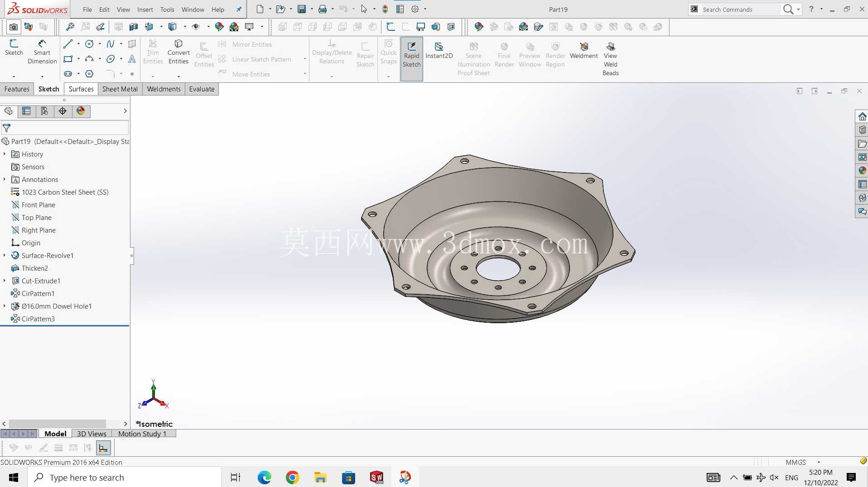This screenshot has height=487, width=868.
Task: Open the Tools menu
Action: point(167,10)
